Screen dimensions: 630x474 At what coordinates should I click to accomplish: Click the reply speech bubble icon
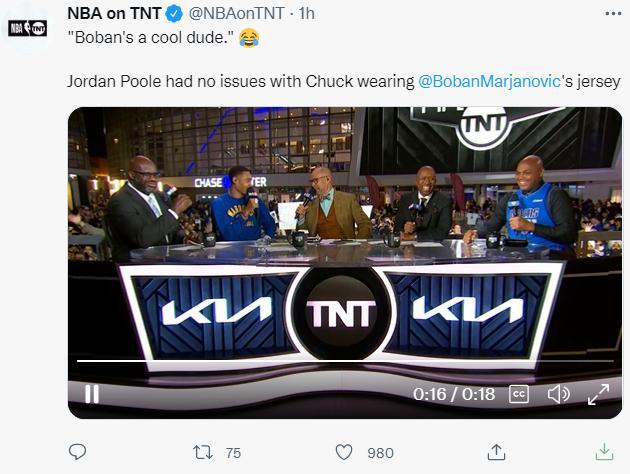78,452
